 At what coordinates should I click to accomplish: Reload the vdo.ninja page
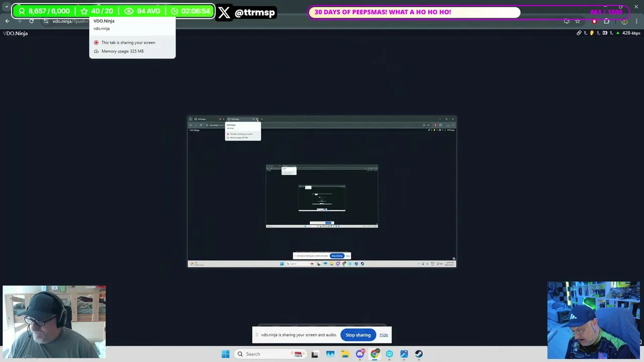(31, 21)
